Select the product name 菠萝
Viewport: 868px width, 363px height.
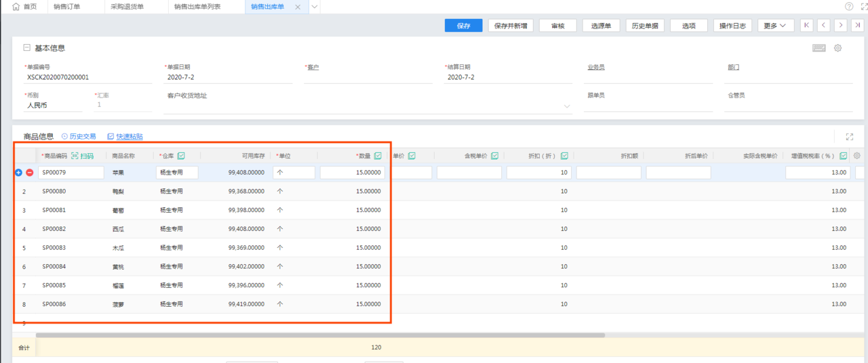118,304
